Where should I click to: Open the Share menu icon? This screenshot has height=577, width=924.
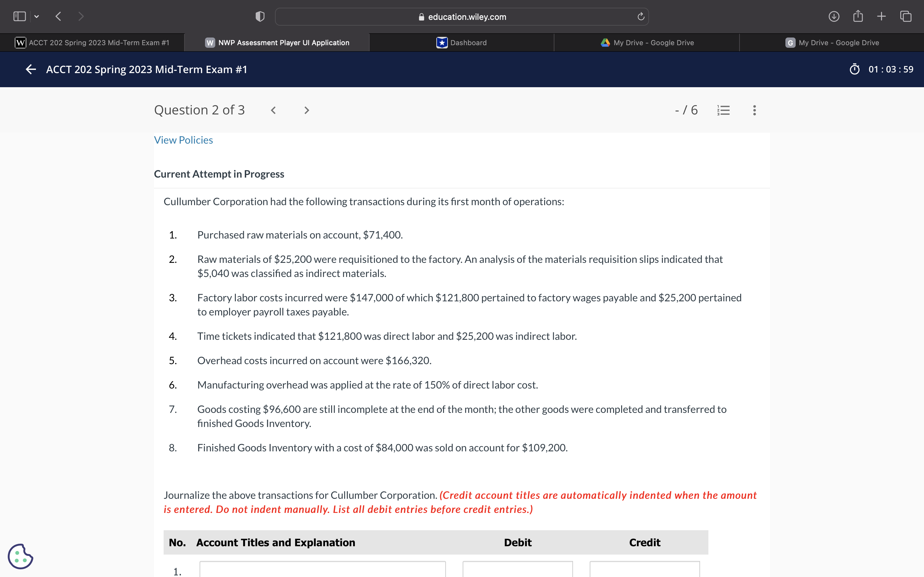(x=858, y=16)
